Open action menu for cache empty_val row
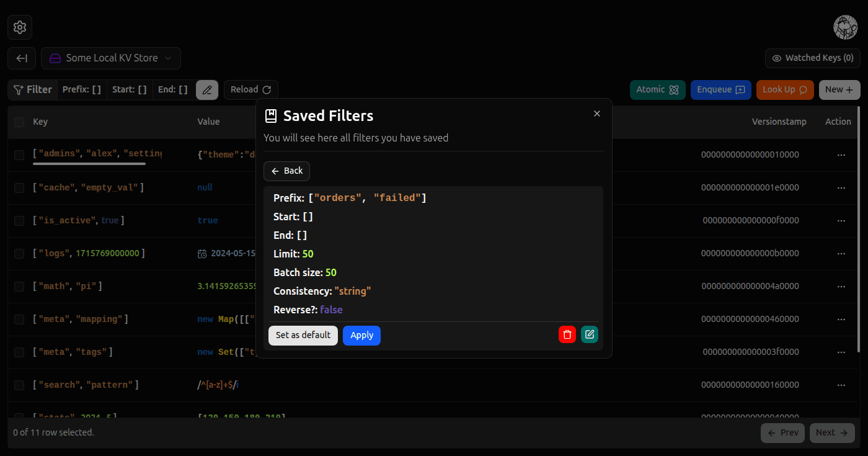The image size is (868, 456). (x=841, y=188)
